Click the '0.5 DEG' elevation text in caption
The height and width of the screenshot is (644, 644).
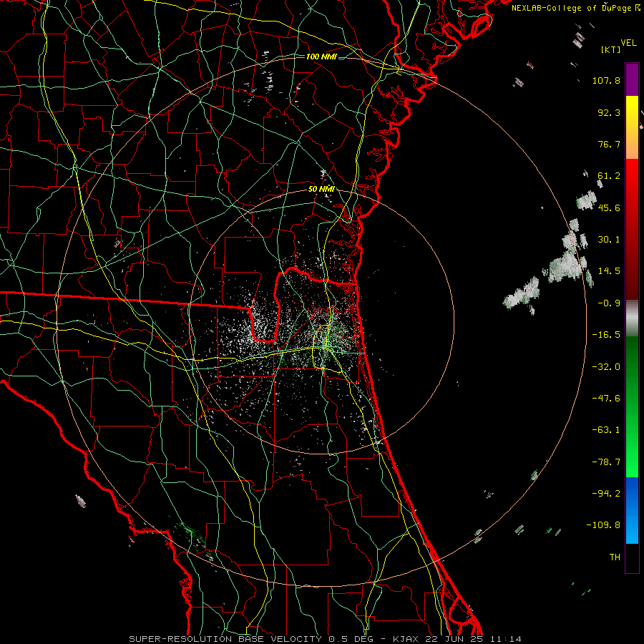[351, 639]
